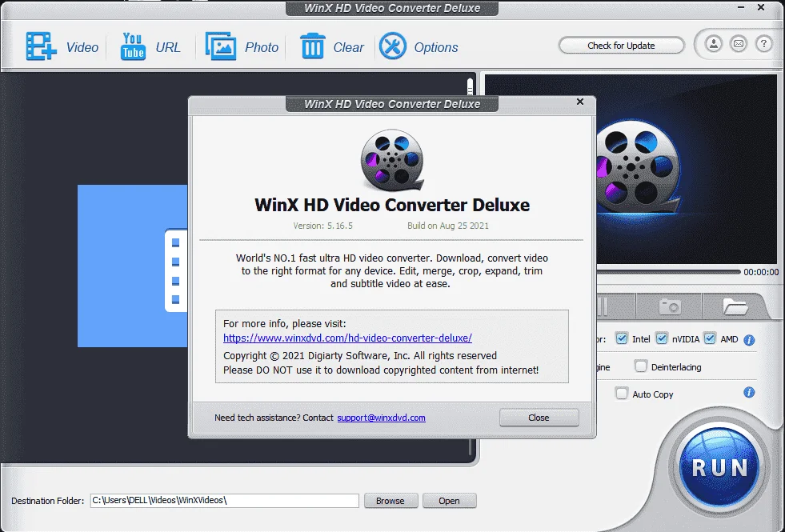Clear the list with trash icon
Viewport: 785px width, 532px height.
pyautogui.click(x=331, y=46)
